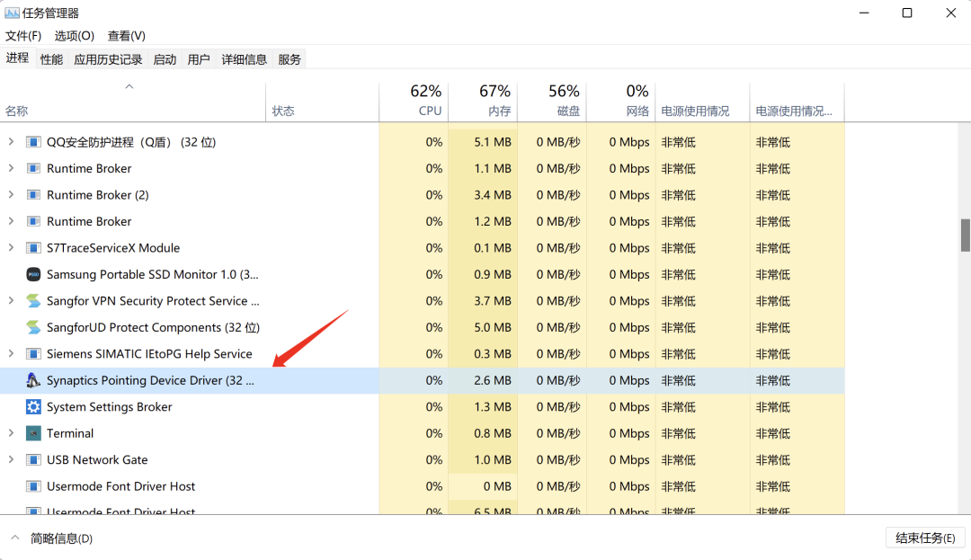
Task: Click the 电源使用情况... trend column header
Action: coord(797,102)
